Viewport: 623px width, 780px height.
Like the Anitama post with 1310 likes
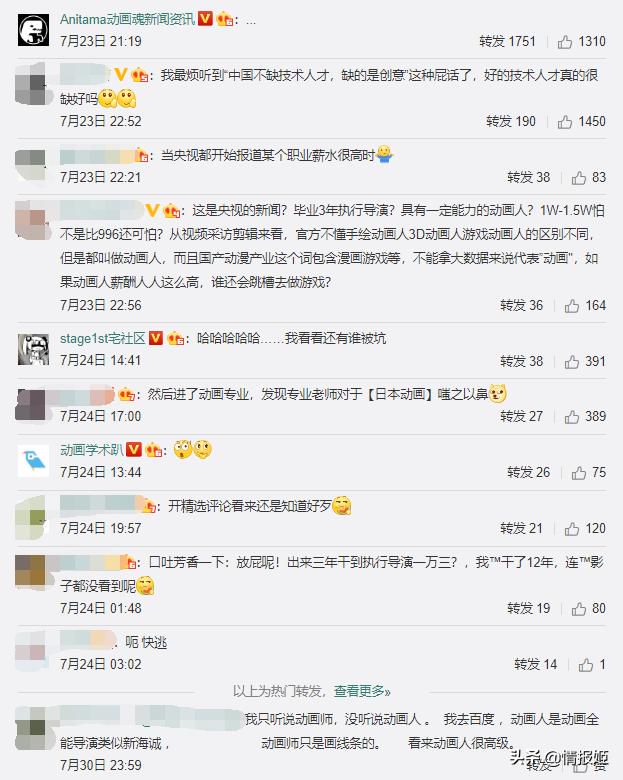tap(565, 42)
